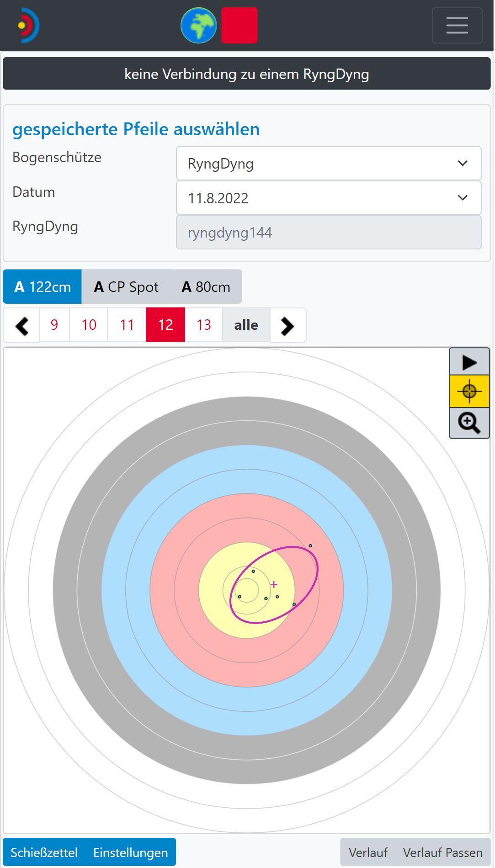Select end number 13

[204, 325]
